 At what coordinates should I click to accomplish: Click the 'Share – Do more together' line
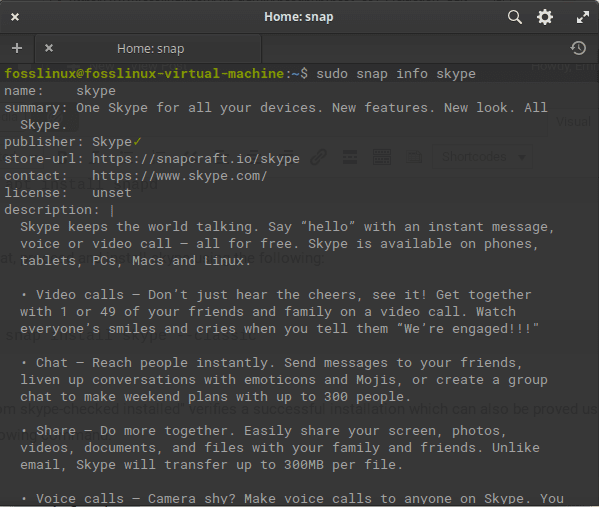(264, 431)
